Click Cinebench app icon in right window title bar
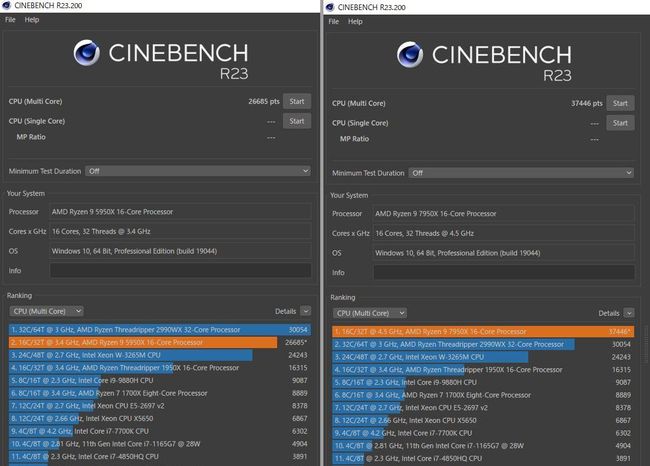This screenshot has height=466, width=650. pos(330,7)
